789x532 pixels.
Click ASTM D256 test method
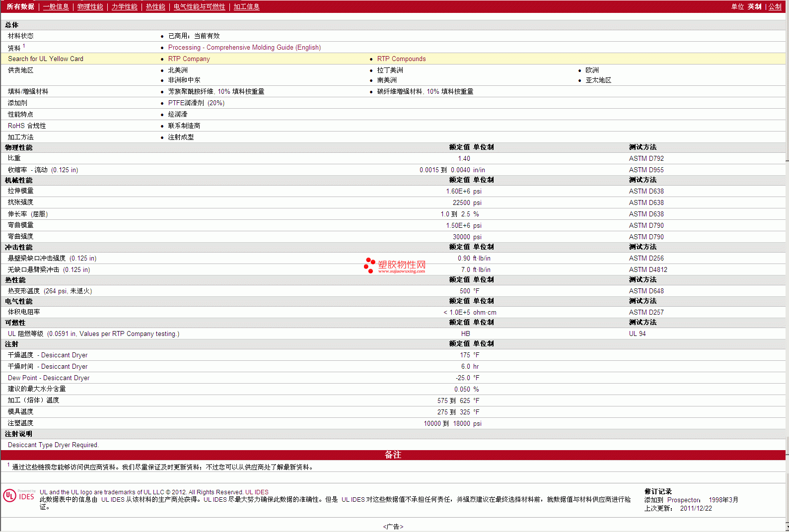point(646,258)
